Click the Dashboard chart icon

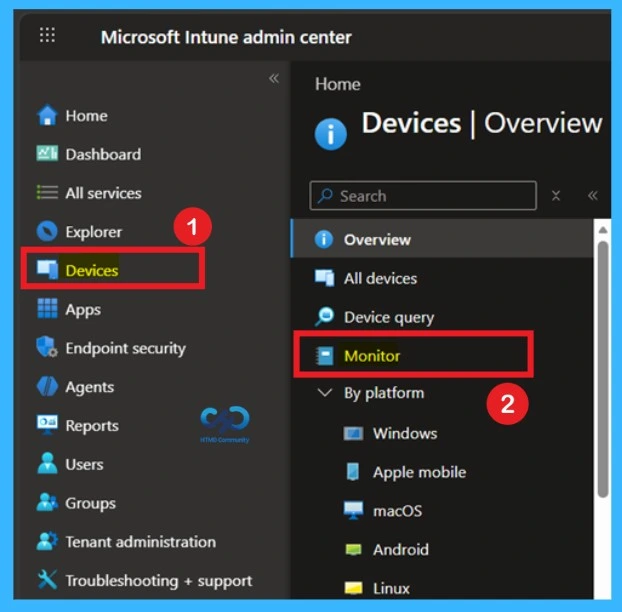(x=47, y=153)
